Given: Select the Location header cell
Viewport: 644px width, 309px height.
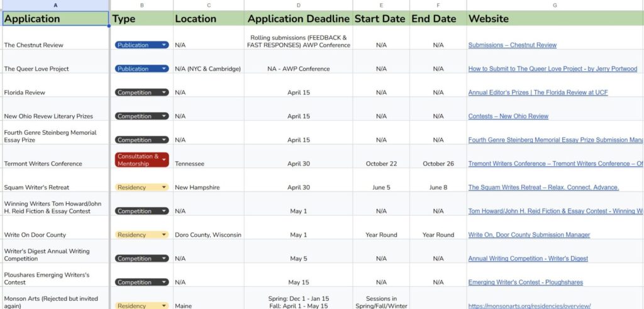Looking at the screenshot, I should (209, 18).
